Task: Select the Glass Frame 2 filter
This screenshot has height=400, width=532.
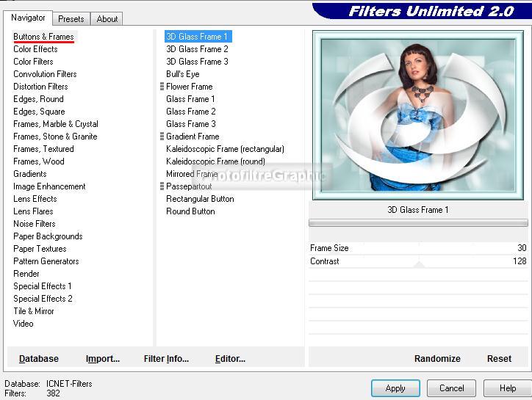Action: [190, 112]
